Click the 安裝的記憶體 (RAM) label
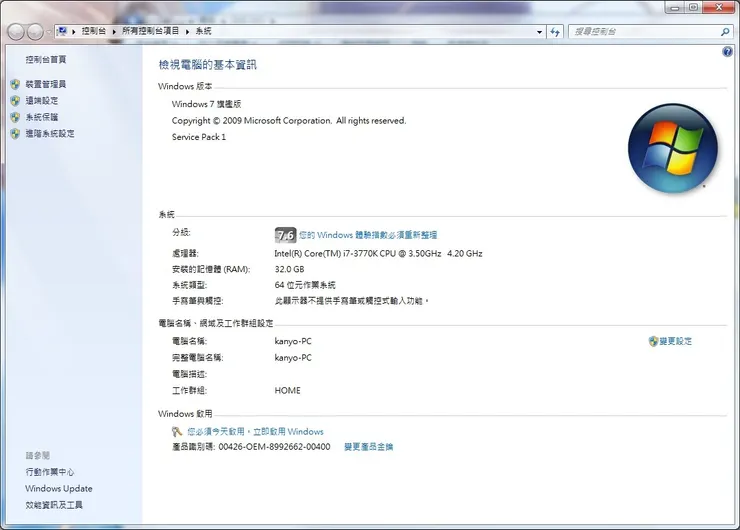The height and width of the screenshot is (530, 740). [x=211, y=269]
